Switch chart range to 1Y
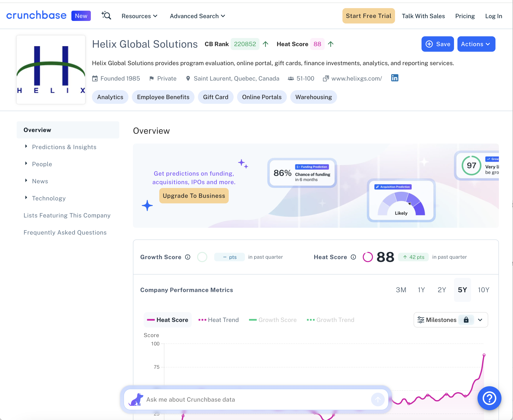This screenshot has width=513, height=420. [422, 290]
